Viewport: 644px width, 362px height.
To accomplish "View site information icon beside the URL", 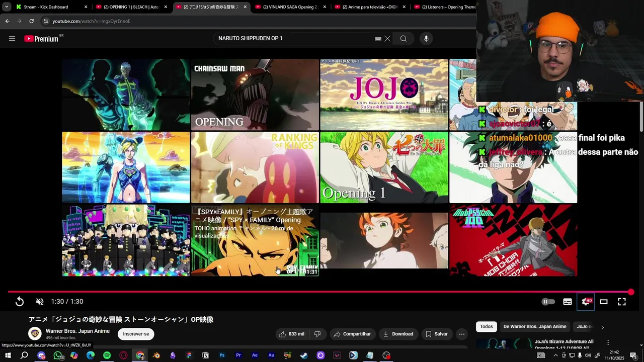I will (46, 21).
